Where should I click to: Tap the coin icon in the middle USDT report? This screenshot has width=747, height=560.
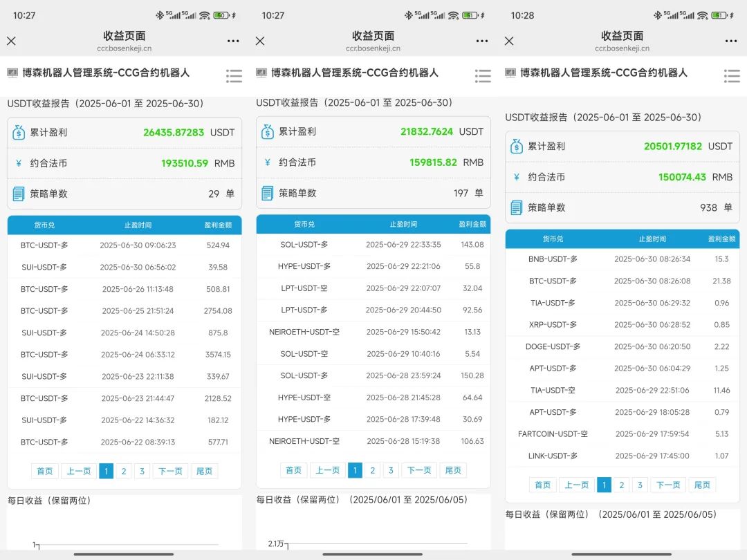click(266, 131)
